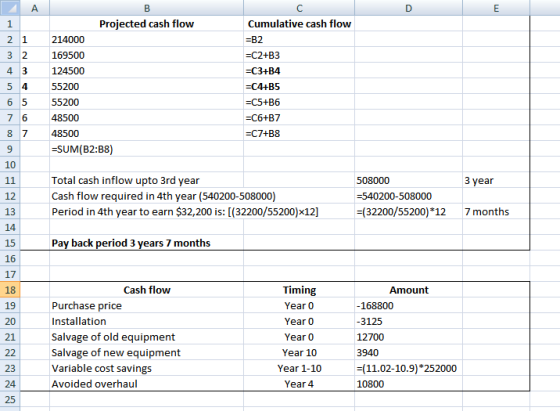Image resolution: width=560 pixels, height=411 pixels.
Task: Select column A header
Action: click(35, 7)
